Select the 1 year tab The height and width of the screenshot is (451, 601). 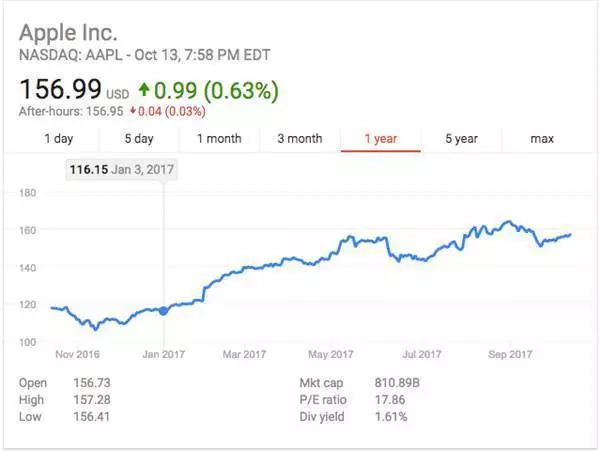(x=380, y=139)
